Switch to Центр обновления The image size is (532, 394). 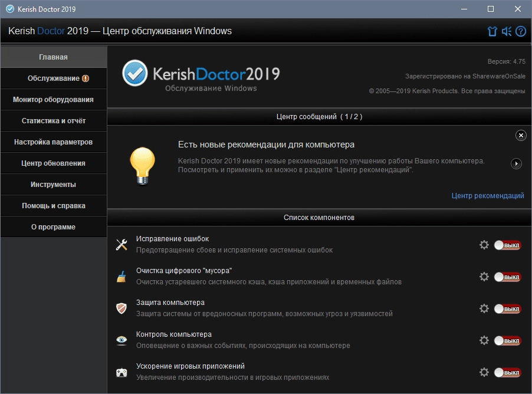[x=54, y=163]
